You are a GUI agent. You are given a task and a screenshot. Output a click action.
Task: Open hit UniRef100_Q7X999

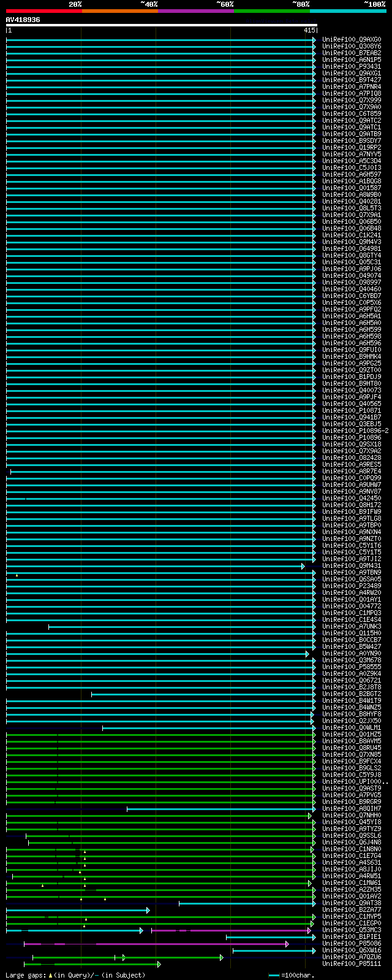pyautogui.click(x=352, y=101)
